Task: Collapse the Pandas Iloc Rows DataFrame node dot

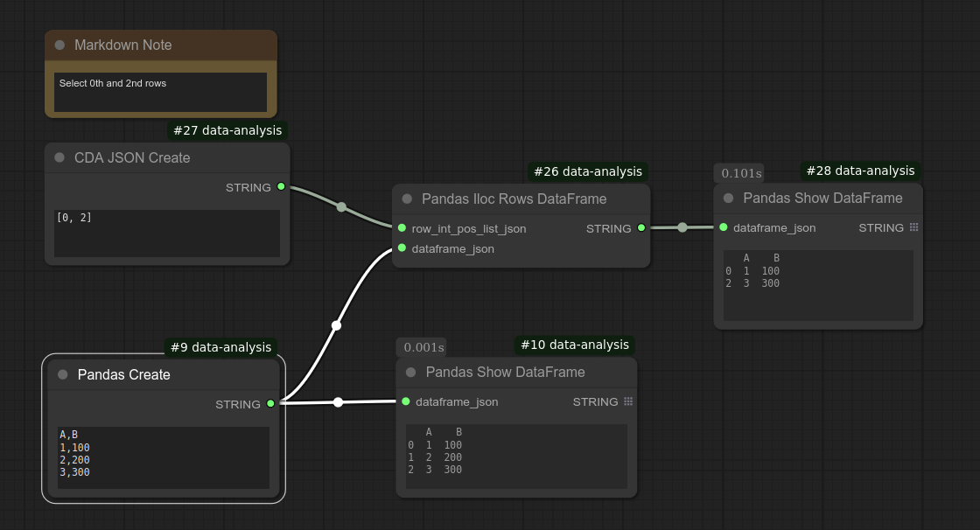Action: (x=408, y=199)
